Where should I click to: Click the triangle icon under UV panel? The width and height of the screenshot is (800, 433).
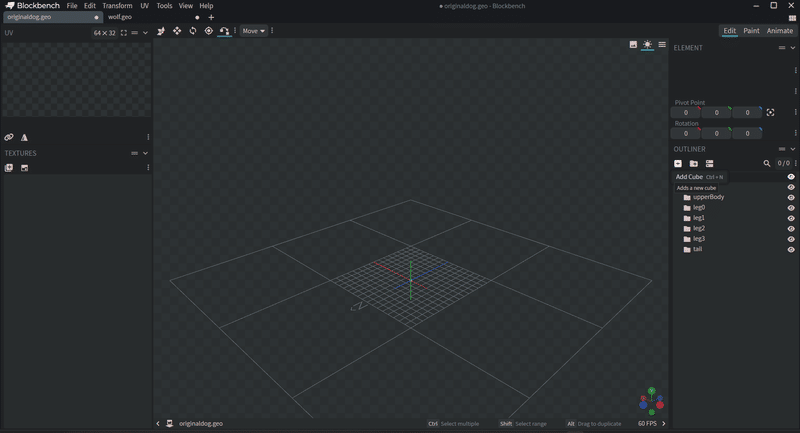24,137
